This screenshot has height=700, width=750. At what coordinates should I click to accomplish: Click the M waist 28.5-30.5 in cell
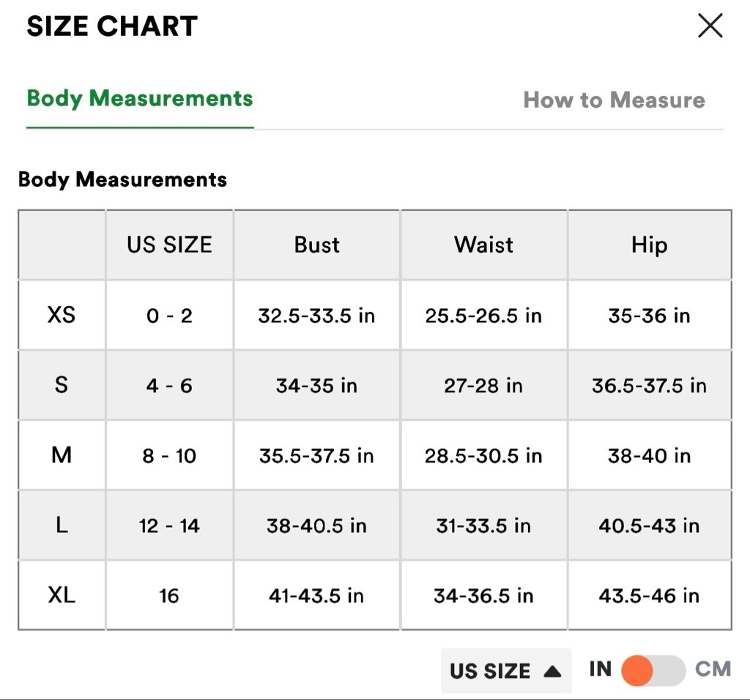coord(483,455)
